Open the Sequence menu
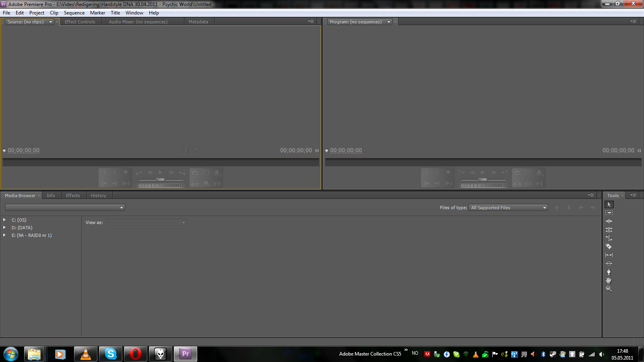The image size is (644, 362). (x=74, y=13)
